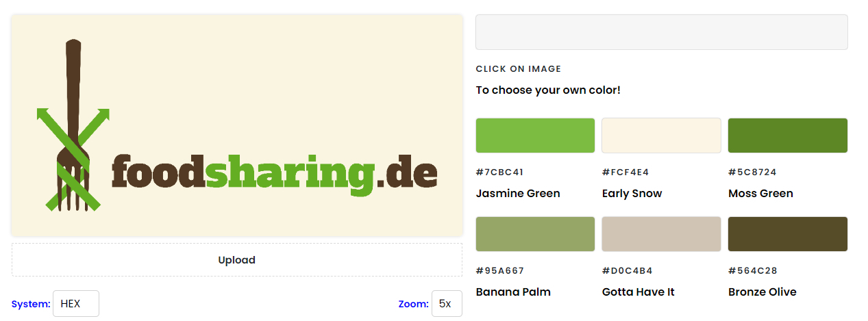Click the empty picked-color preview box
This screenshot has height=321, width=868.
point(661,32)
